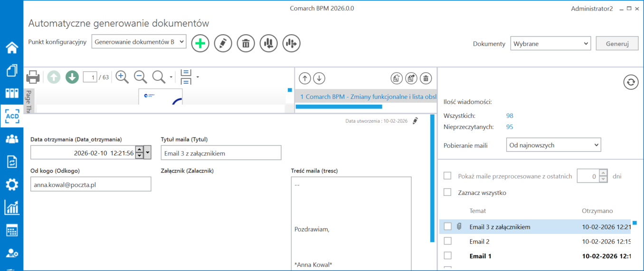Viewport: 644px width, 271px height.
Task: Tick checkbox for Email 1
Action: pos(447,256)
